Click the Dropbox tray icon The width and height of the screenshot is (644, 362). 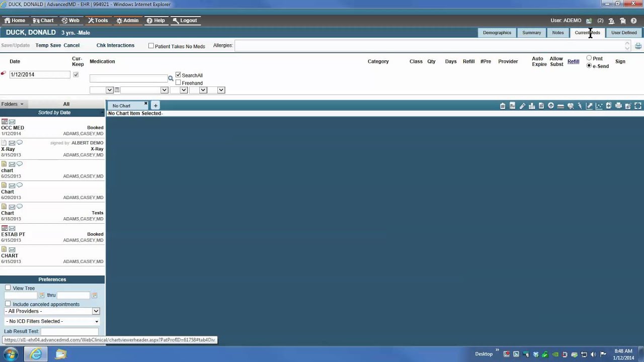pos(536,354)
